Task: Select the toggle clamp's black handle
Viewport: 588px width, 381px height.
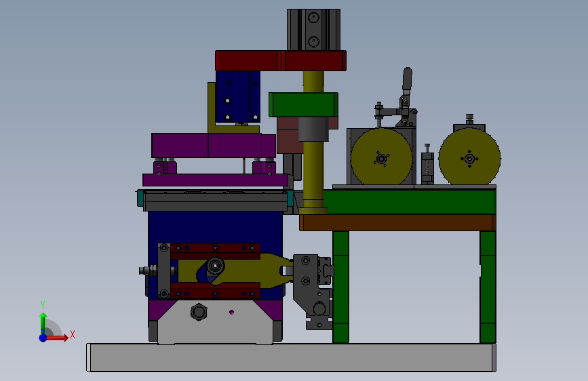Action: coord(407,79)
